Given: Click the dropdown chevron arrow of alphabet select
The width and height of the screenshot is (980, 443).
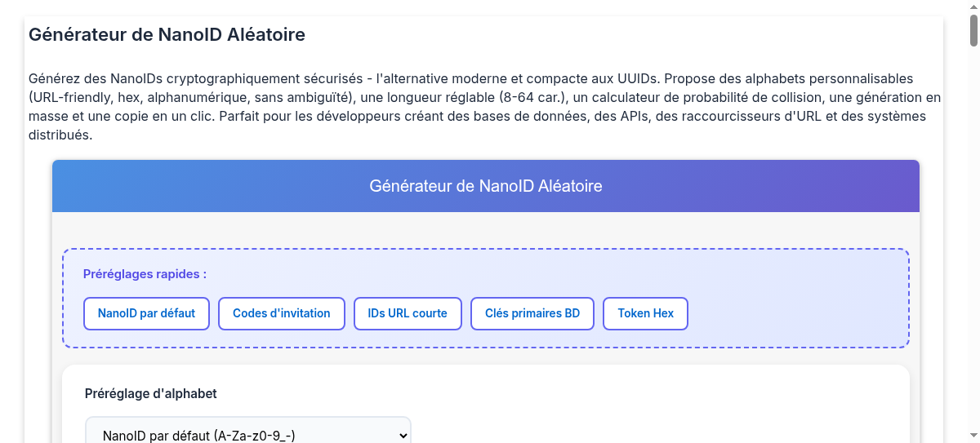Looking at the screenshot, I should (x=402, y=436).
